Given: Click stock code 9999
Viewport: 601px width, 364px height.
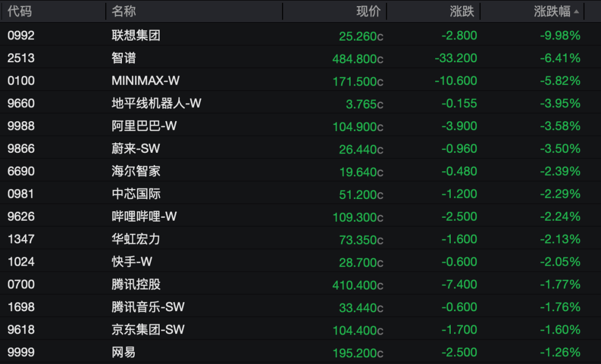Looking at the screenshot, I should click(x=21, y=352).
